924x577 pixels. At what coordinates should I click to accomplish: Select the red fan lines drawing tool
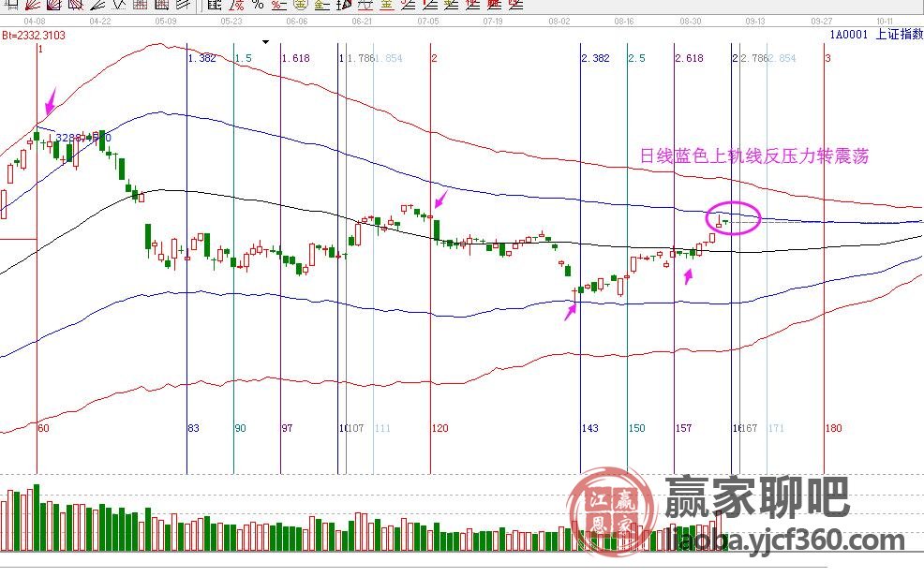coord(33,5)
